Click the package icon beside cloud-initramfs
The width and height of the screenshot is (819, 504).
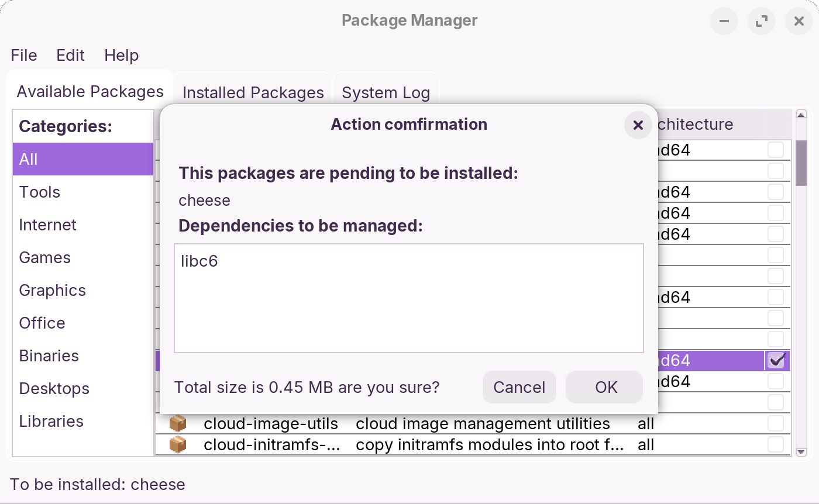(x=177, y=444)
